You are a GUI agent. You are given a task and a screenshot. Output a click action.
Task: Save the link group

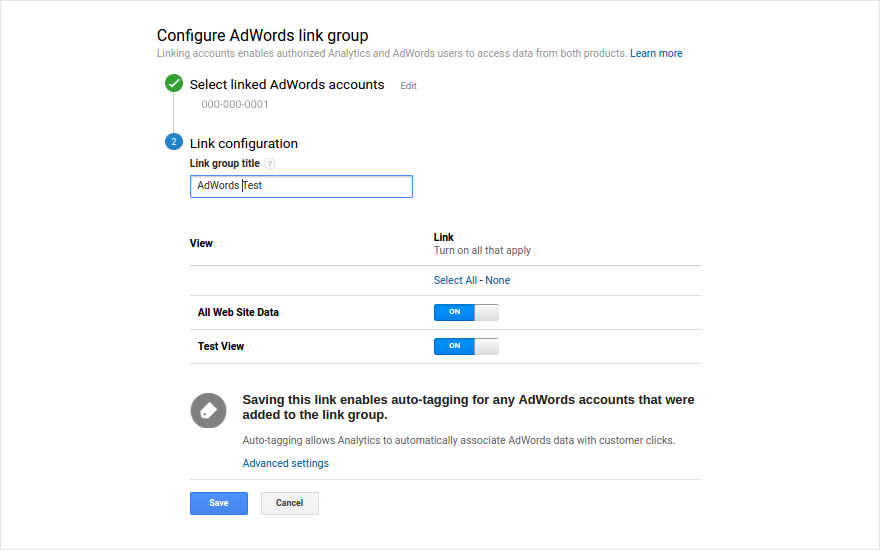pos(219,503)
